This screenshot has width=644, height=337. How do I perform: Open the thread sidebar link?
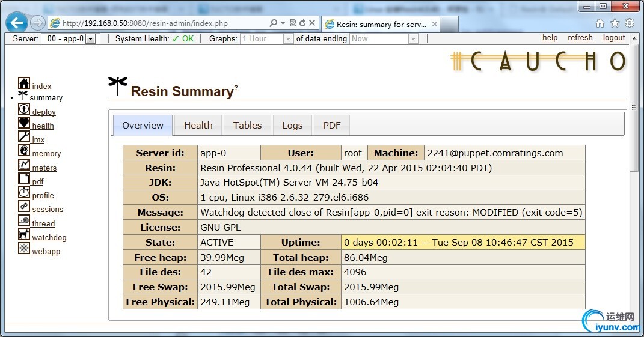pos(43,223)
